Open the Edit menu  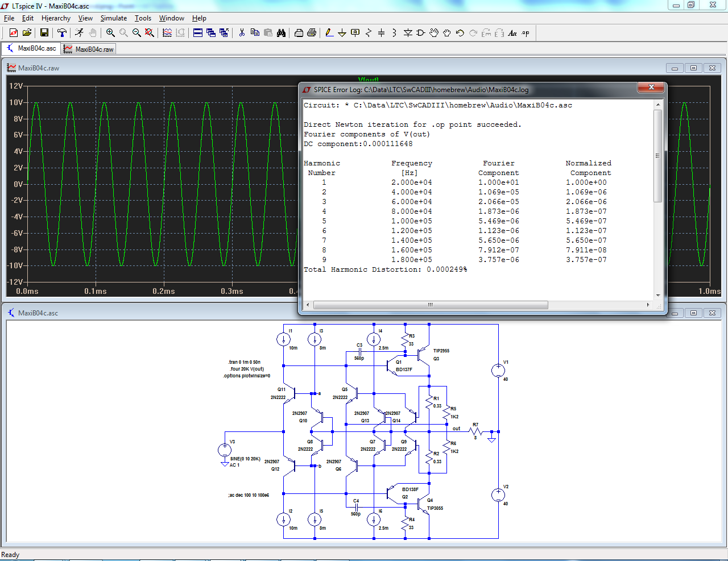tap(28, 18)
